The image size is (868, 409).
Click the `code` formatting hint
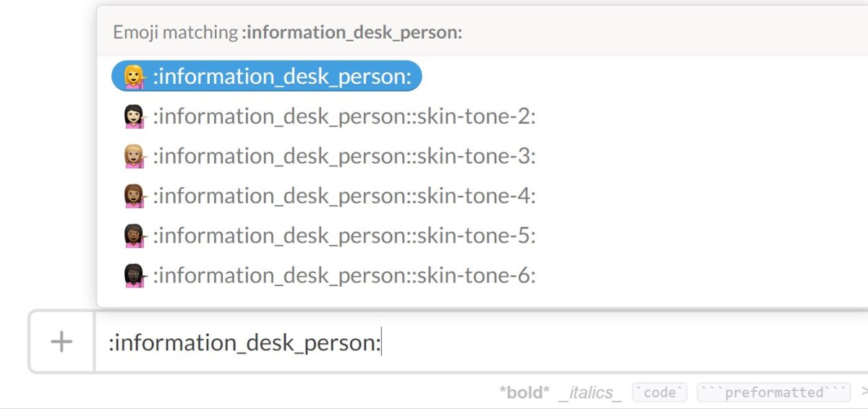pyautogui.click(x=660, y=392)
